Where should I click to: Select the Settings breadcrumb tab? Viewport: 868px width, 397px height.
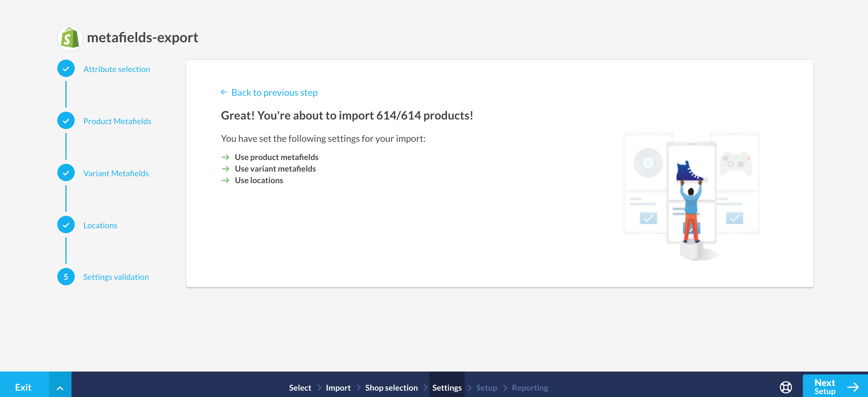tap(447, 387)
